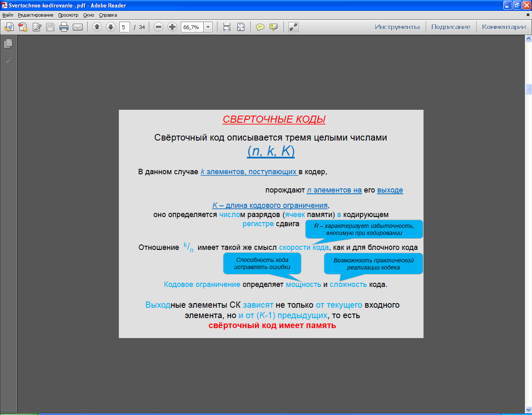Open the Подписание pane
This screenshot has width=532, height=415.
click(x=451, y=27)
